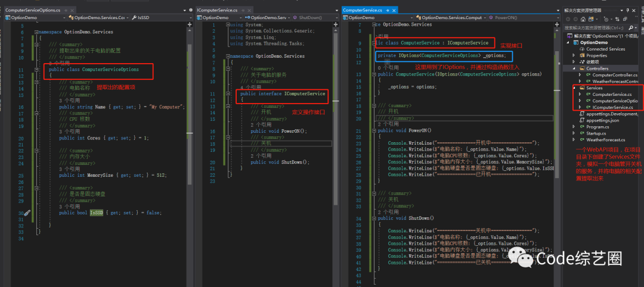Image resolution: width=644 pixels, height=287 pixels.
Task: Collapse using block in IComputerService.cs
Action: (228, 25)
